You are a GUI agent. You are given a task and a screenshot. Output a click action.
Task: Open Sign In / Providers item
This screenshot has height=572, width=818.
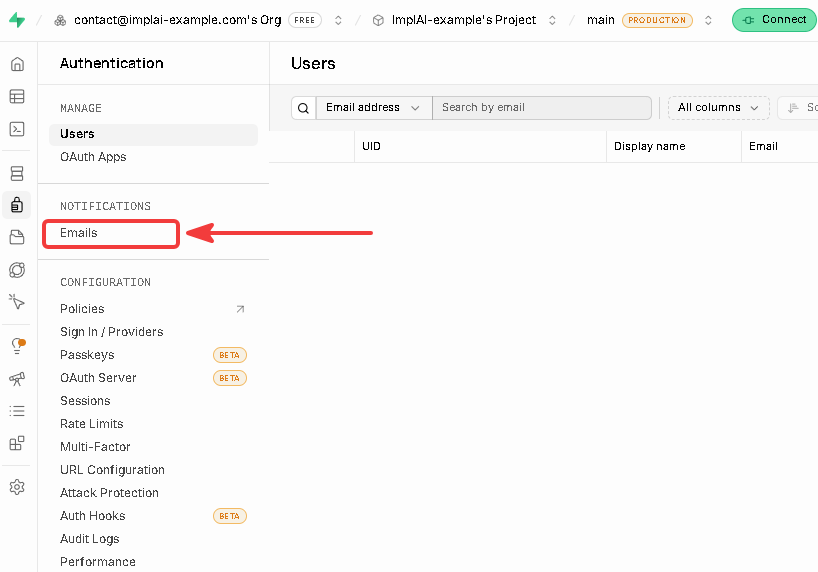(x=112, y=332)
